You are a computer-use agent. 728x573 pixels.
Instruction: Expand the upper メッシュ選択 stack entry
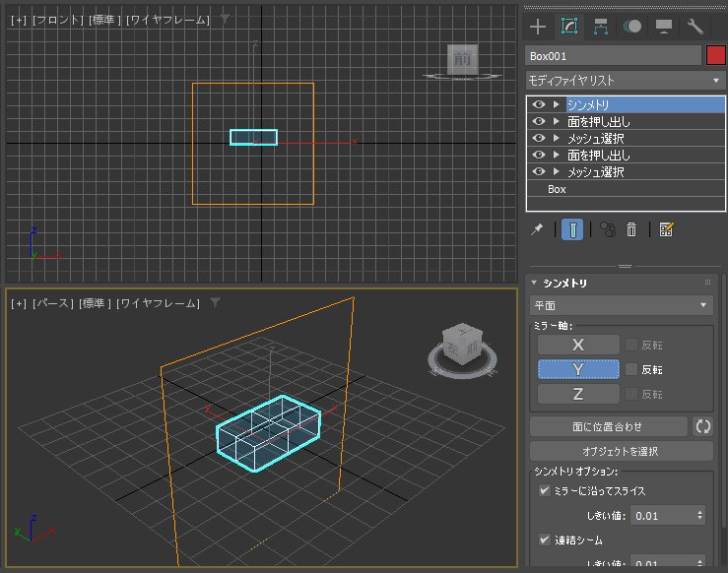(557, 138)
